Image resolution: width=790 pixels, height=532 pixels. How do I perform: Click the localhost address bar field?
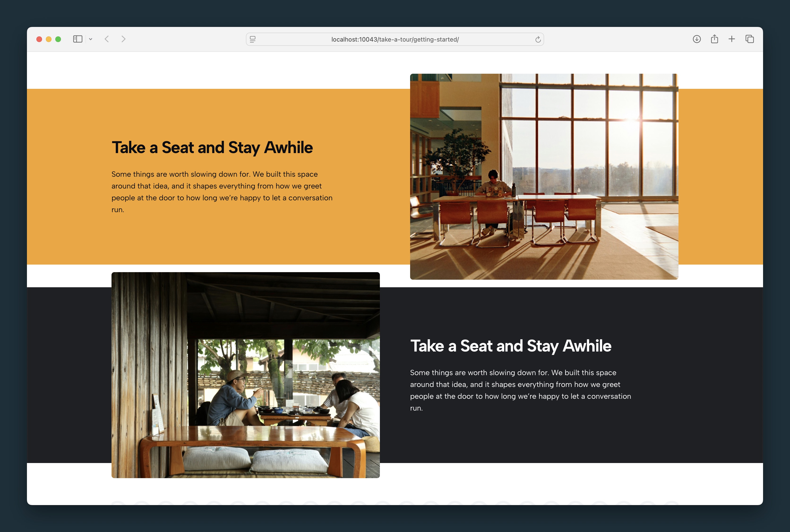click(x=395, y=39)
